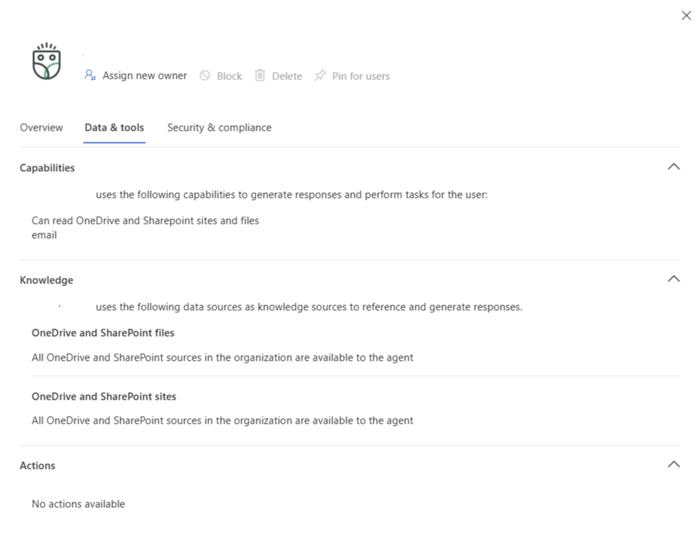Viewport: 700px width, 538px height.
Task: Click the Actions section heading
Action: (38, 465)
